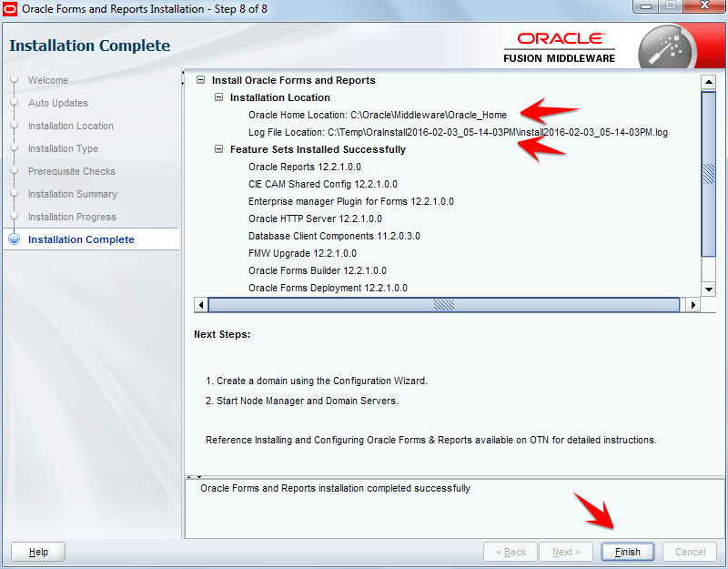The width and height of the screenshot is (728, 569).
Task: Collapse Feature Sets Installed Successfully node
Action: [218, 149]
